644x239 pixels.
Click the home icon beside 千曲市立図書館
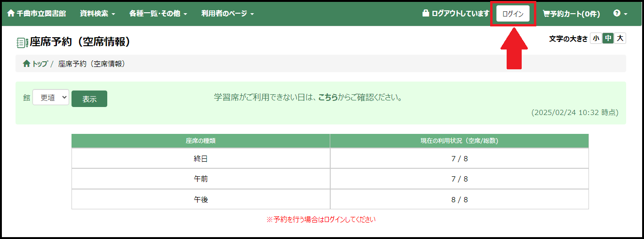(11, 14)
